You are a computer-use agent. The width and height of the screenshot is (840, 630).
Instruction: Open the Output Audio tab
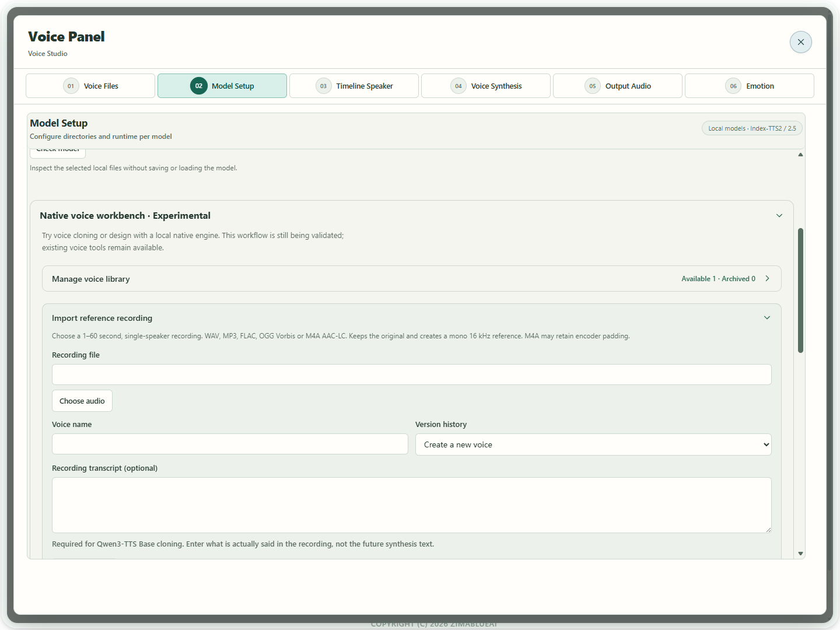click(618, 86)
